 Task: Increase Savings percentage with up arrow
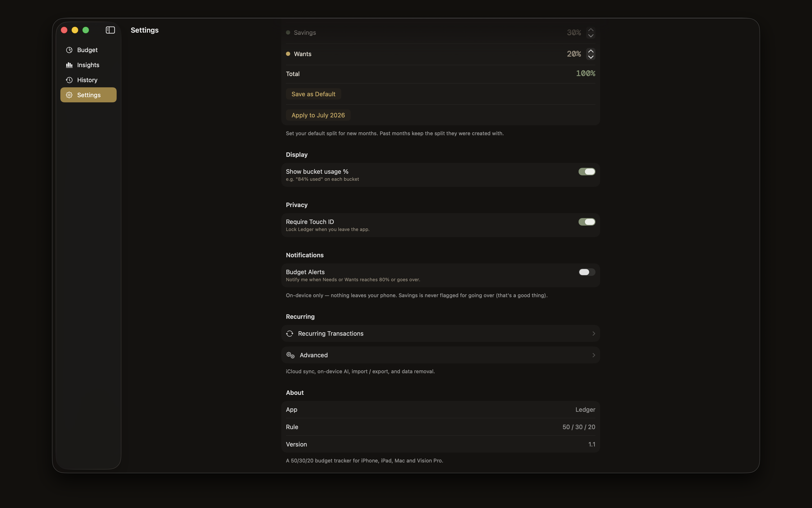[591, 30]
